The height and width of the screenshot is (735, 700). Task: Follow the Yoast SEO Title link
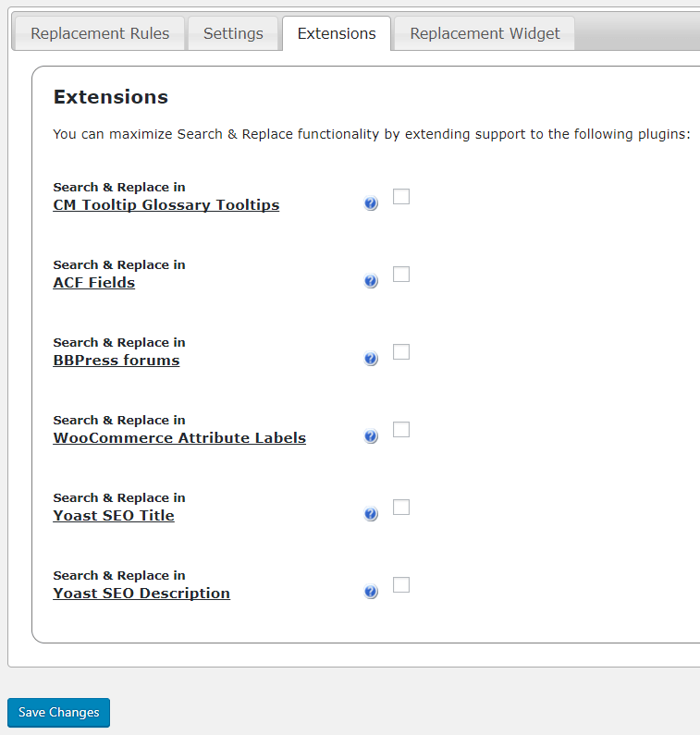click(x=114, y=516)
